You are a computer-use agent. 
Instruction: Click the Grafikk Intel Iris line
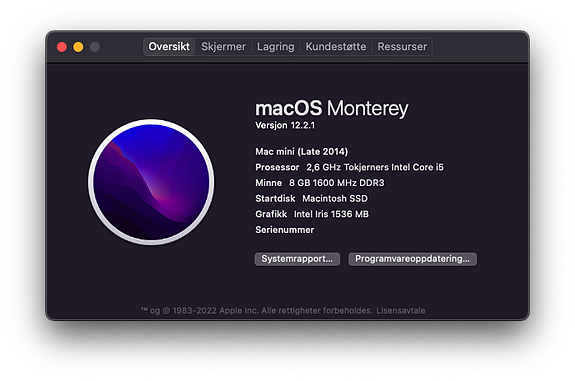(312, 214)
